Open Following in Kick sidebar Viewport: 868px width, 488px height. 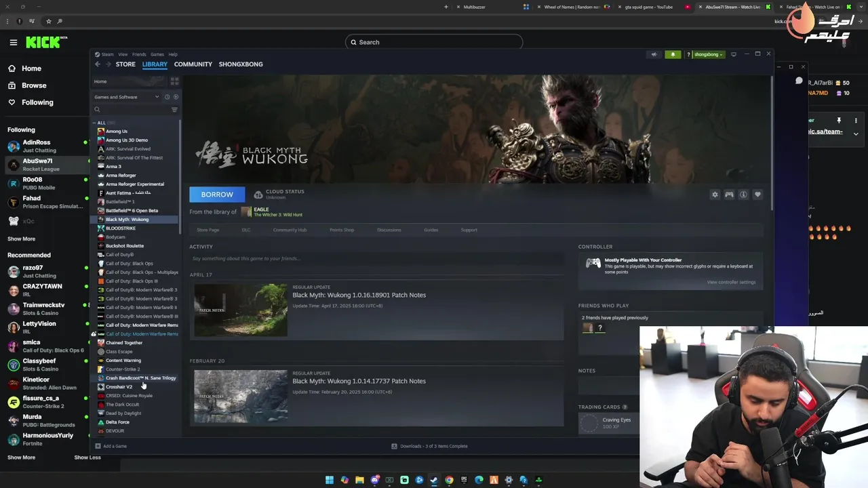tap(31, 102)
